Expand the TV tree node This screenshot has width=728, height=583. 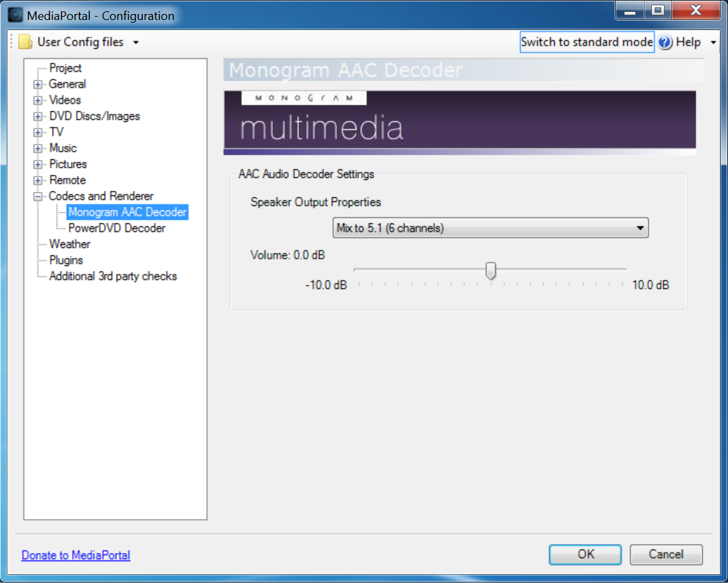coord(38,132)
